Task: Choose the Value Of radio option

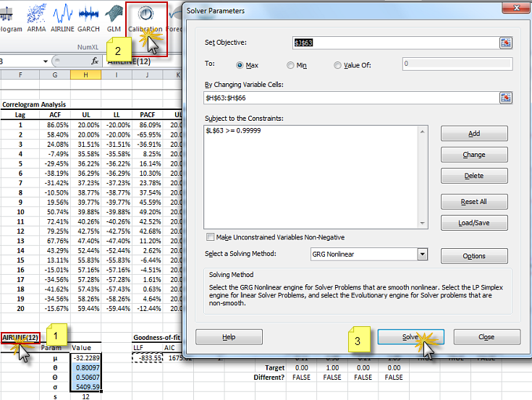Action: point(337,65)
